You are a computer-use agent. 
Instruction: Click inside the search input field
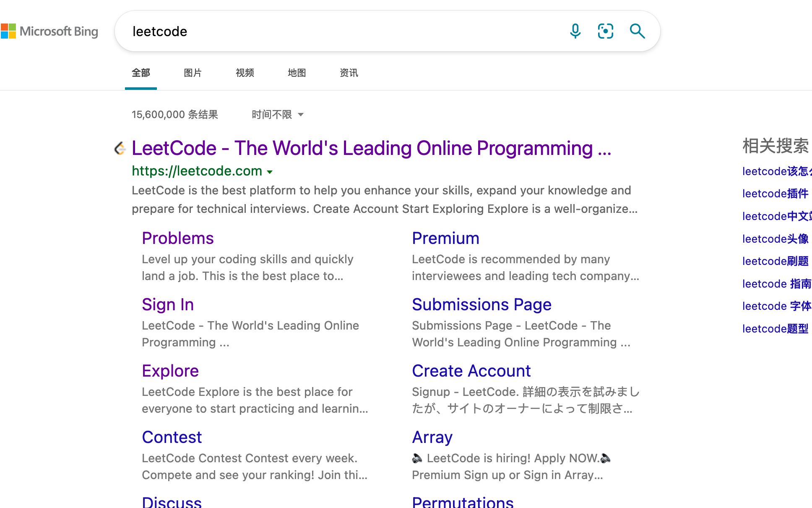point(294,31)
